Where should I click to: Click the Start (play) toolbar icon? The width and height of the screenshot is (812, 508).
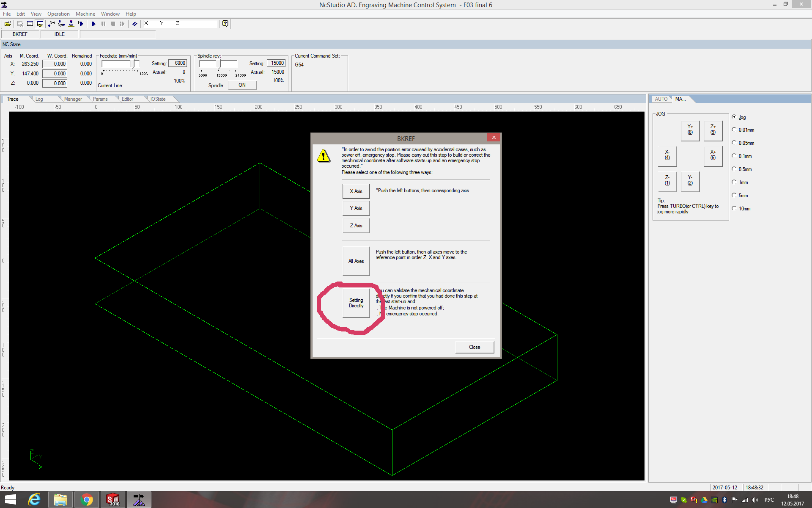click(x=93, y=24)
